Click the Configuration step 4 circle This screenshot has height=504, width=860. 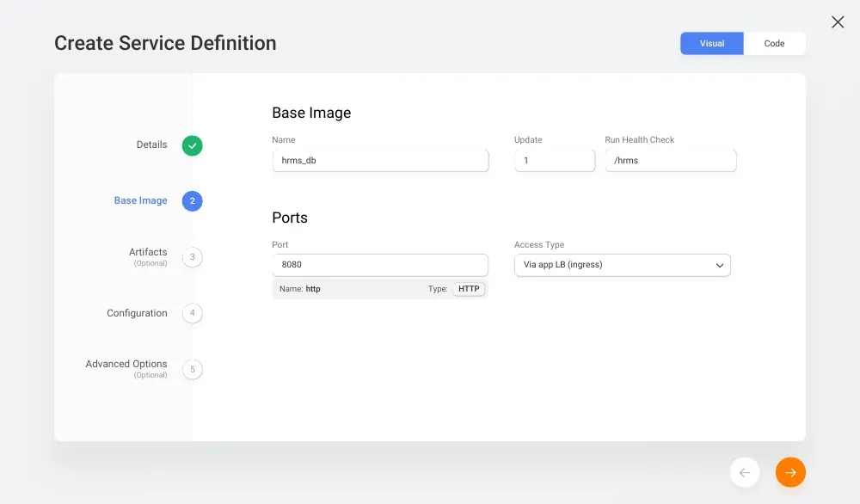[193, 313]
